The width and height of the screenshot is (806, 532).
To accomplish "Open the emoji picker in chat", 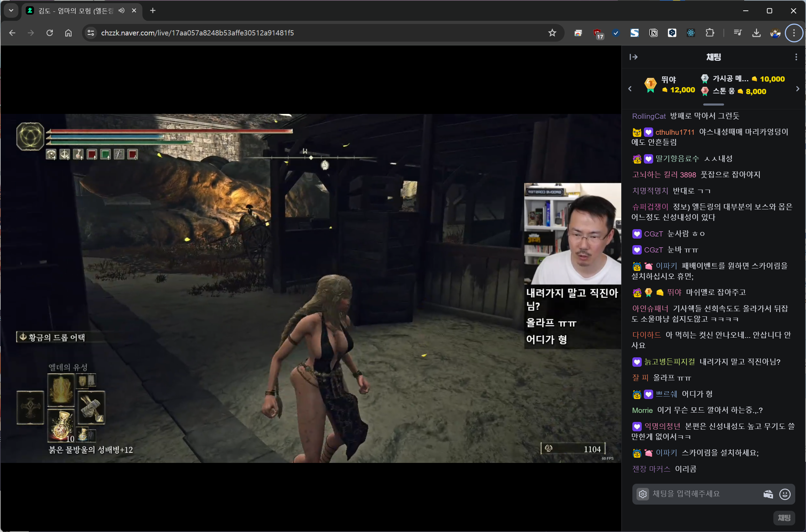I will pos(785,494).
